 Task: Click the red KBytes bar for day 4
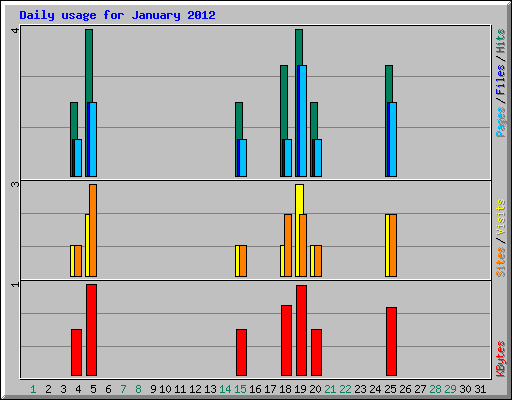click(x=76, y=352)
